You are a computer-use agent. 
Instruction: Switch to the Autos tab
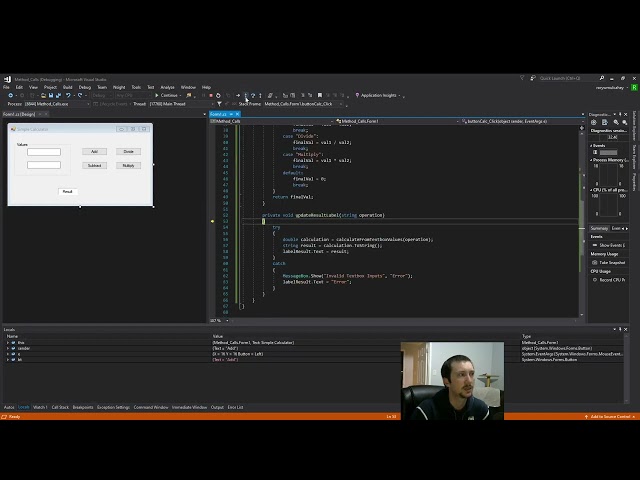point(9,407)
